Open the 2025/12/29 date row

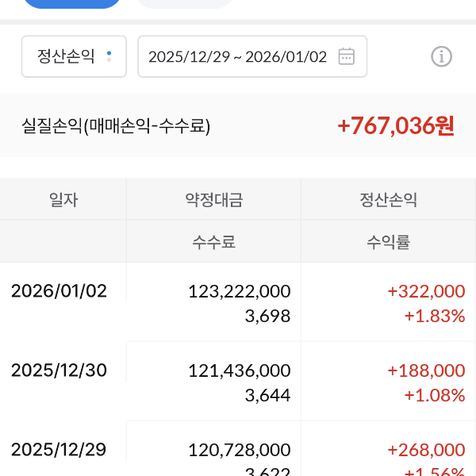(59, 450)
